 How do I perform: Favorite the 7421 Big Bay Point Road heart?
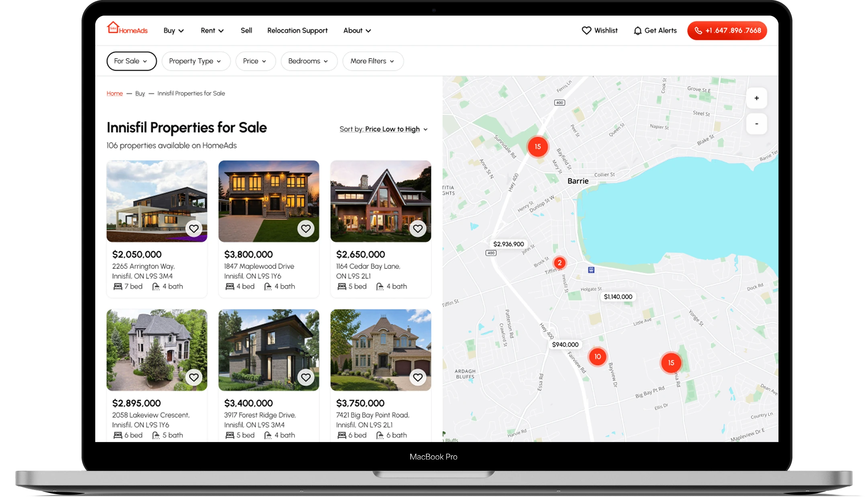418,377
